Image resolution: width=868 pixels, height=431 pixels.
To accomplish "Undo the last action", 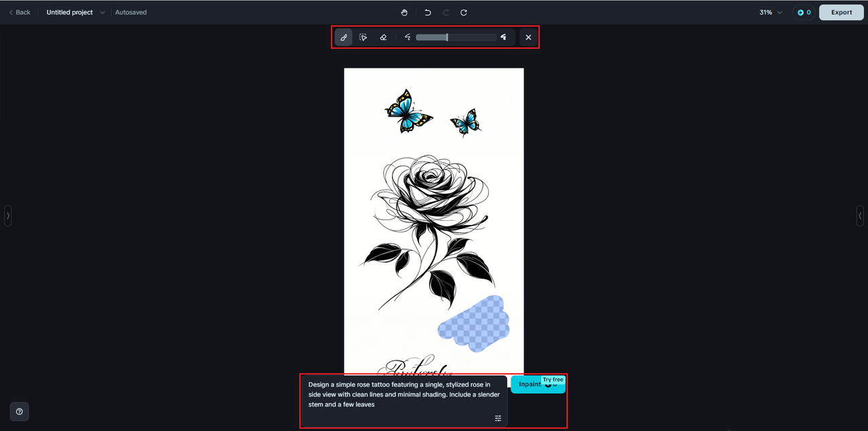I will (427, 12).
